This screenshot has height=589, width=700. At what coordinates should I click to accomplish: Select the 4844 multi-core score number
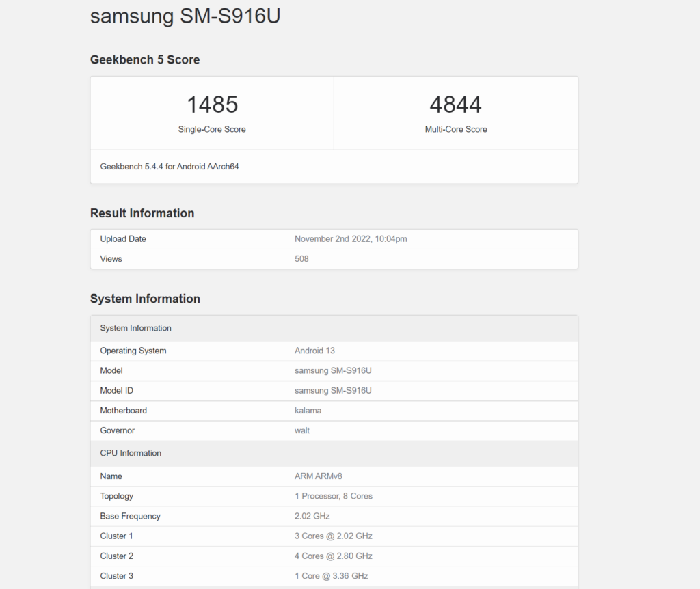pyautogui.click(x=455, y=105)
